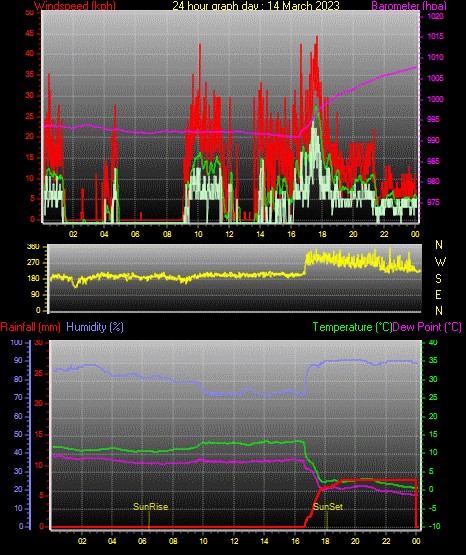
Task: Click the W wind direction letter
Action: (x=440, y=262)
